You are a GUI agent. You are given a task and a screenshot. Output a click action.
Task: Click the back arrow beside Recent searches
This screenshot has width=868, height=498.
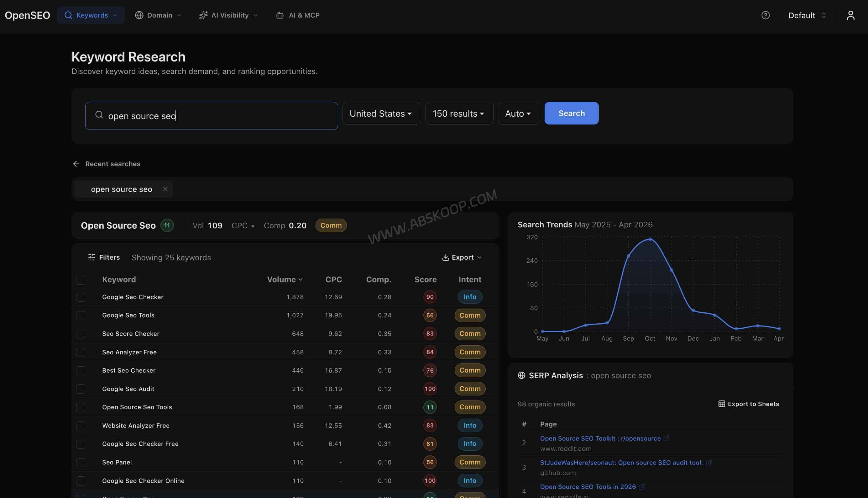(76, 164)
